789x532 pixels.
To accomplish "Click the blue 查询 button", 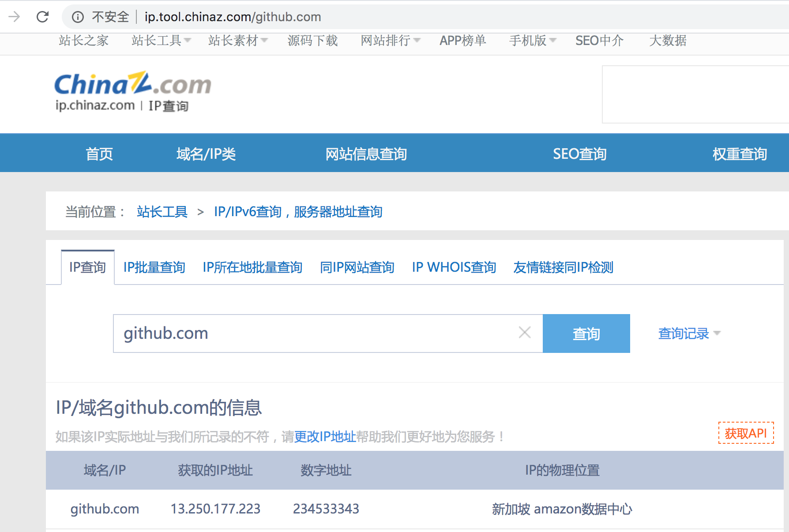I will (586, 333).
